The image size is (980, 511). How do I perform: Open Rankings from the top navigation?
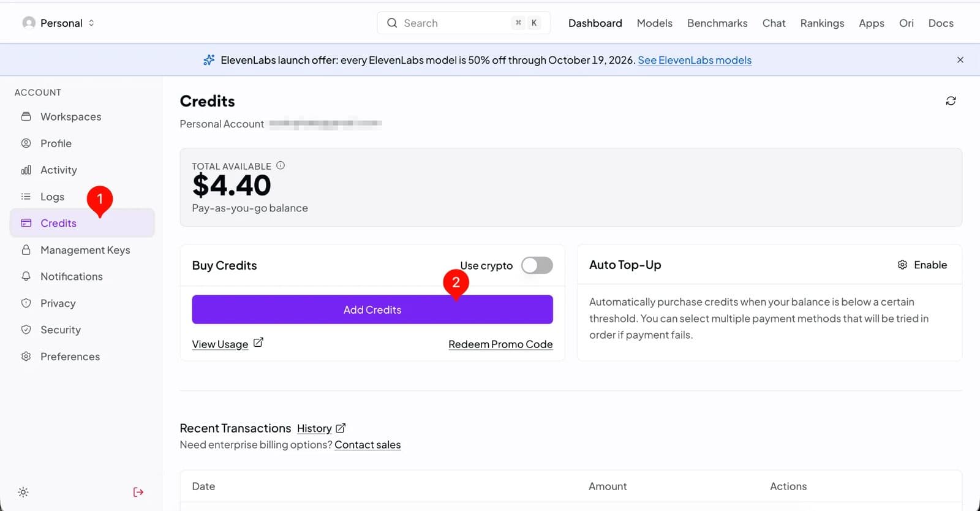point(822,23)
